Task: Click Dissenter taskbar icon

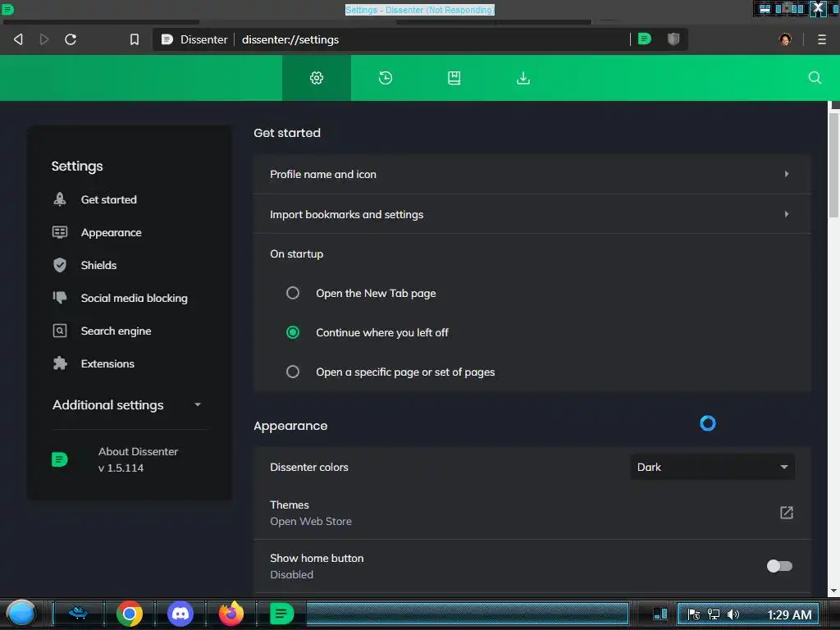Action: click(281, 614)
